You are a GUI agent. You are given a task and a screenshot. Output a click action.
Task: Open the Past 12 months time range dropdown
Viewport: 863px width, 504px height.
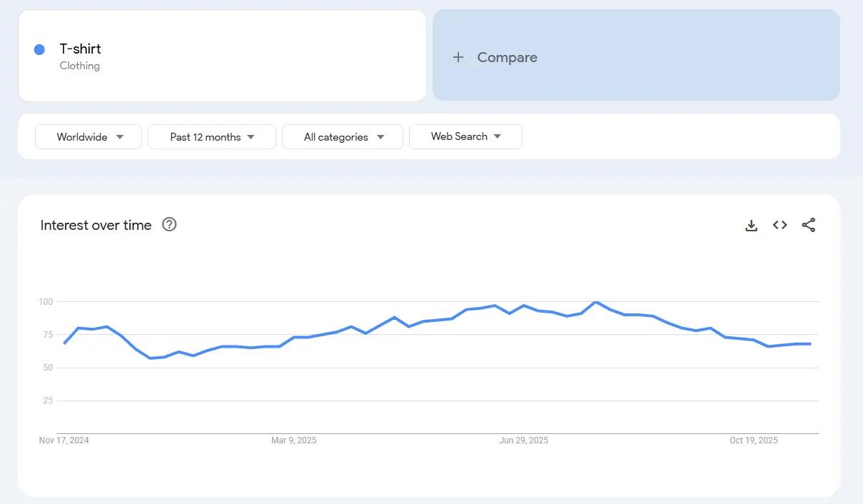pos(212,137)
